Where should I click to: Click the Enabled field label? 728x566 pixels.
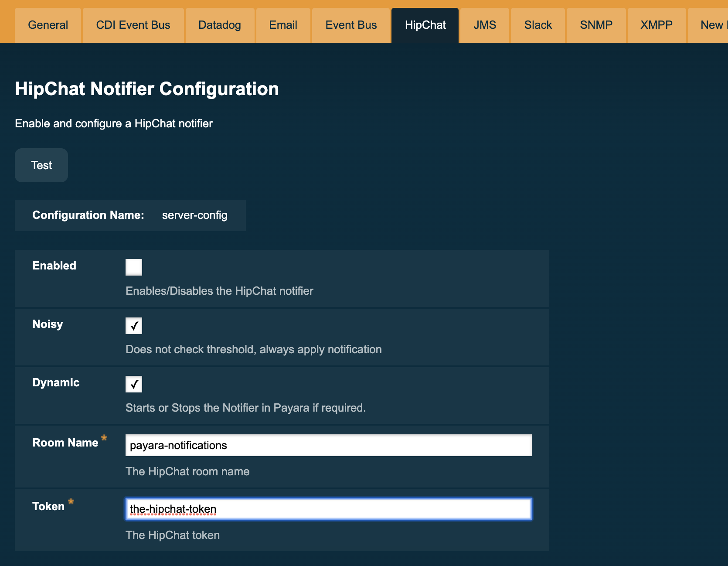pyautogui.click(x=54, y=266)
